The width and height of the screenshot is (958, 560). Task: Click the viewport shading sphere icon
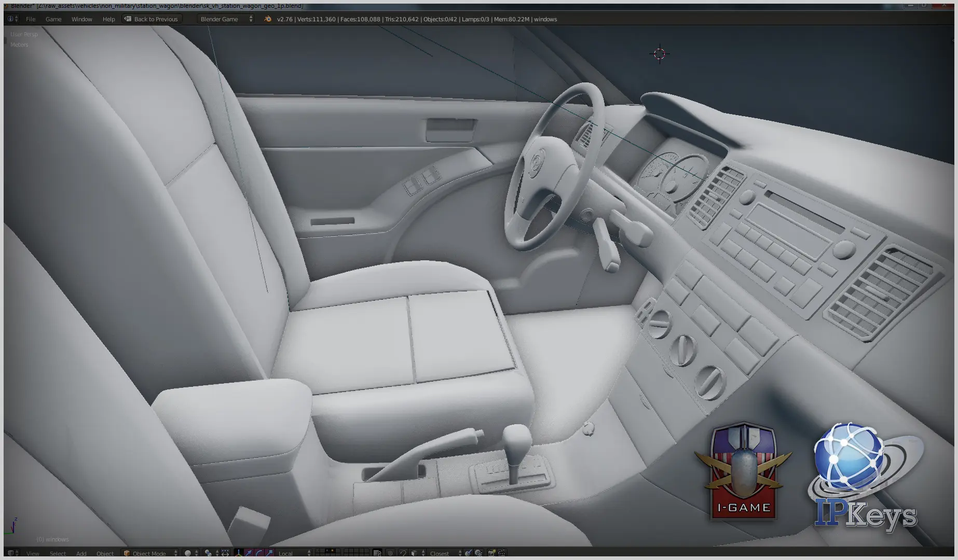click(188, 553)
